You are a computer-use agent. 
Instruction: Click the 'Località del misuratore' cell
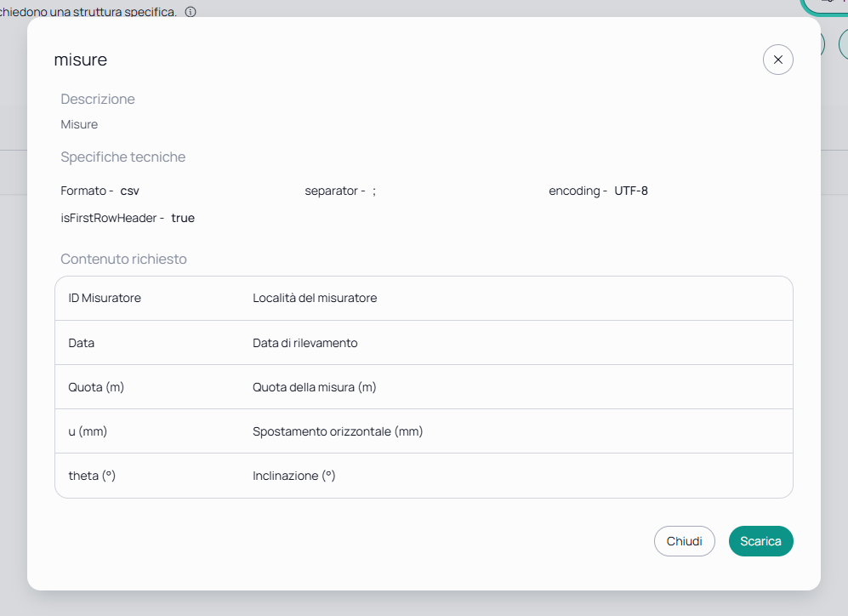tap(315, 298)
